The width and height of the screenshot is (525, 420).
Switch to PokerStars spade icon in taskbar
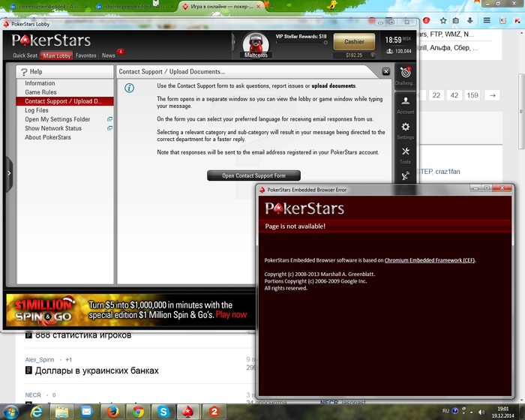tap(188, 412)
